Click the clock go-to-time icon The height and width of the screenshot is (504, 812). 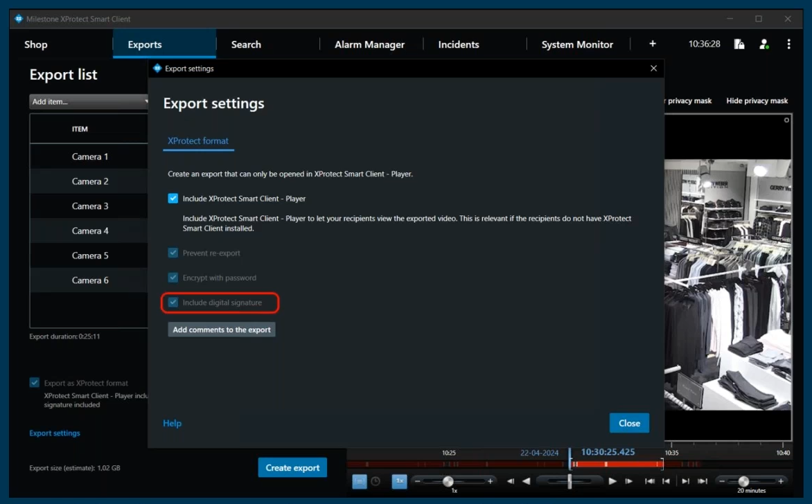pyautogui.click(x=376, y=481)
